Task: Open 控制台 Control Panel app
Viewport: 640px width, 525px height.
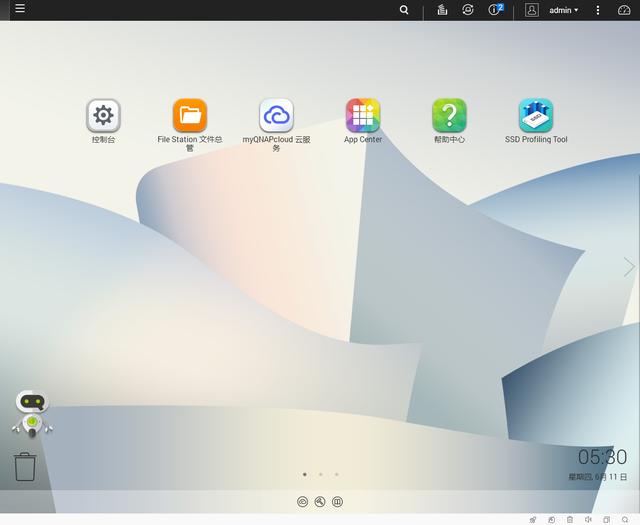Action: click(103, 116)
